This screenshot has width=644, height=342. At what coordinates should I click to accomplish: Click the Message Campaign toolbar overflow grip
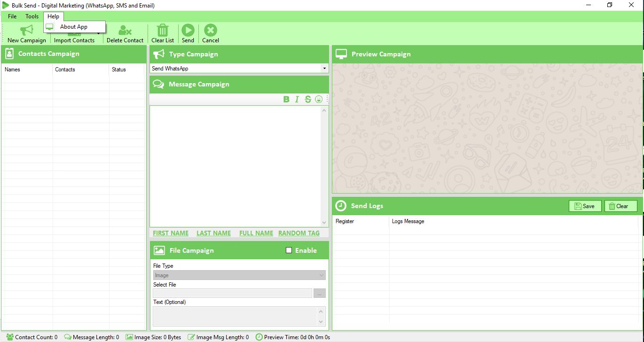pos(327,99)
